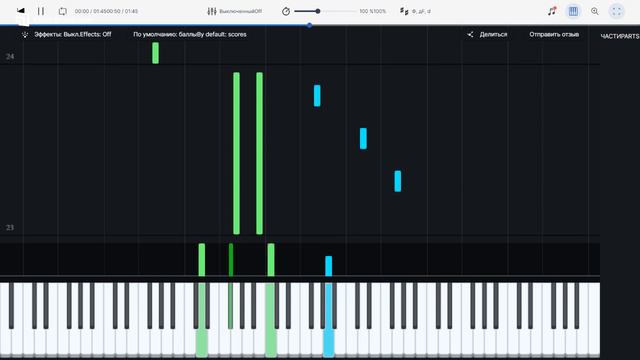Viewport: 640px width, 360px height.
Task: Select the middle blue falling note
Action: pyautogui.click(x=363, y=138)
